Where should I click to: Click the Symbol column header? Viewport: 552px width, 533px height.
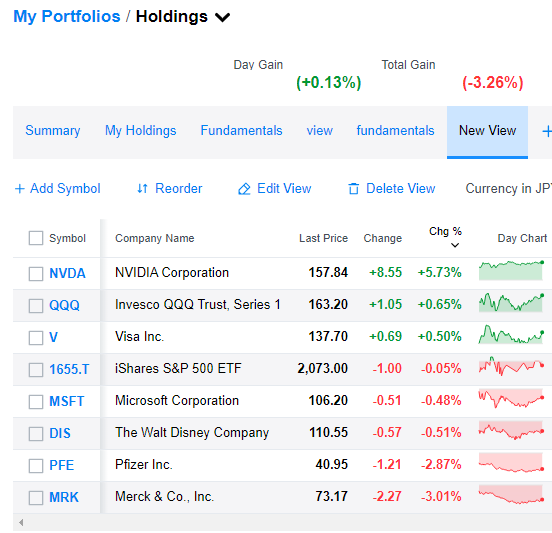(x=67, y=238)
